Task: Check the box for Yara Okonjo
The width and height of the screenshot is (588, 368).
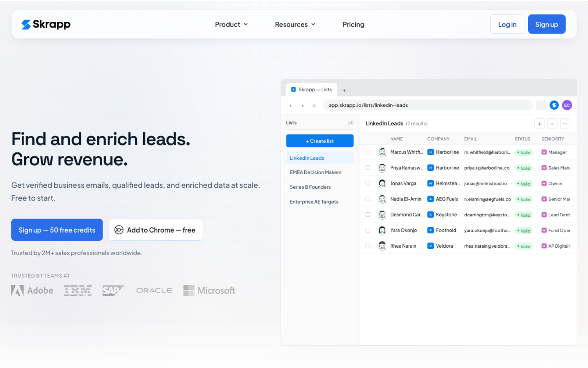Action: (368, 230)
